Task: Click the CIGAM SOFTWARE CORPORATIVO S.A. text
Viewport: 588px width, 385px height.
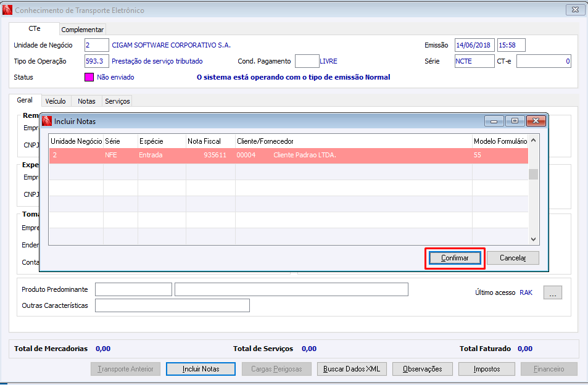Action: (172, 45)
